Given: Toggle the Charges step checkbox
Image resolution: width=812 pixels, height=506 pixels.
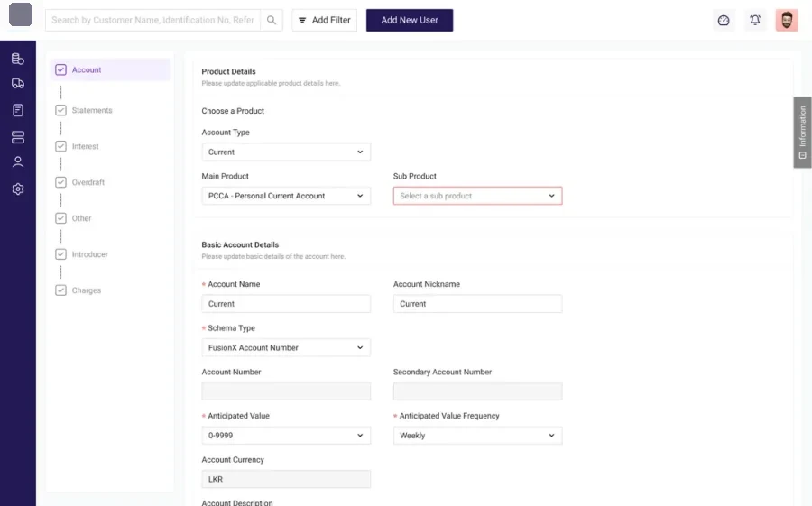Looking at the screenshot, I should [60, 290].
